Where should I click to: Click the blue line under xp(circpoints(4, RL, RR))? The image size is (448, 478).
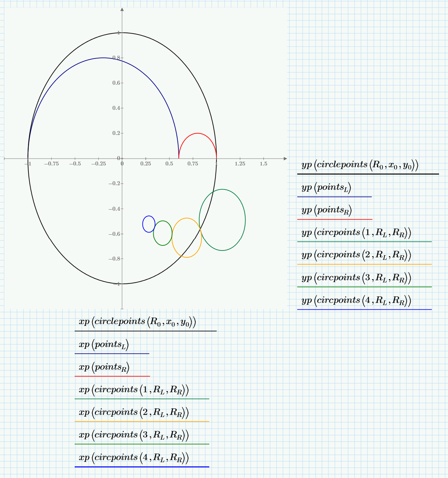tap(142, 466)
